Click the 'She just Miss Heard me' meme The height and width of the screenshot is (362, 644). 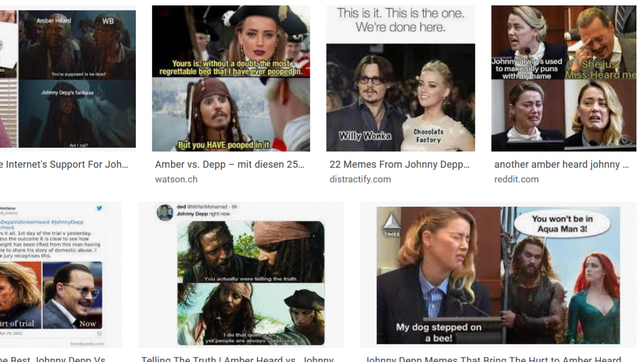[x=563, y=78]
